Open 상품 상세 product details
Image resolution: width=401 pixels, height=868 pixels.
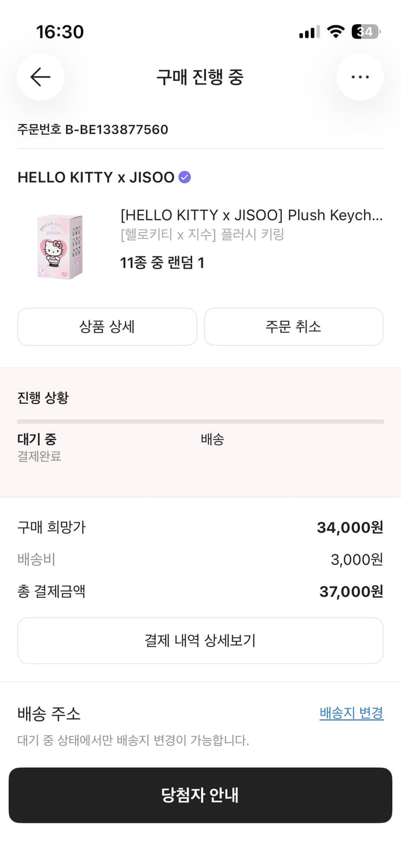click(107, 326)
